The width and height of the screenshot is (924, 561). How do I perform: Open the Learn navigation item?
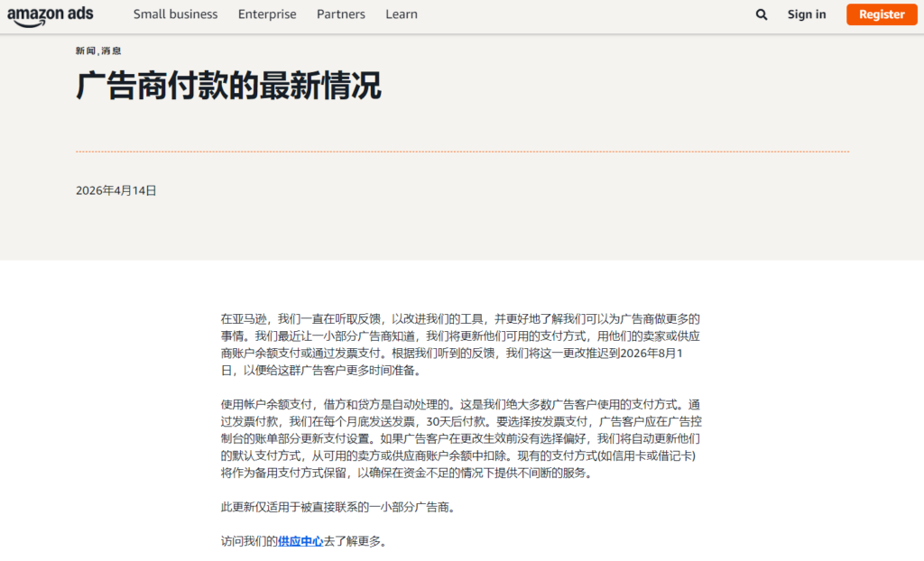pyautogui.click(x=402, y=14)
